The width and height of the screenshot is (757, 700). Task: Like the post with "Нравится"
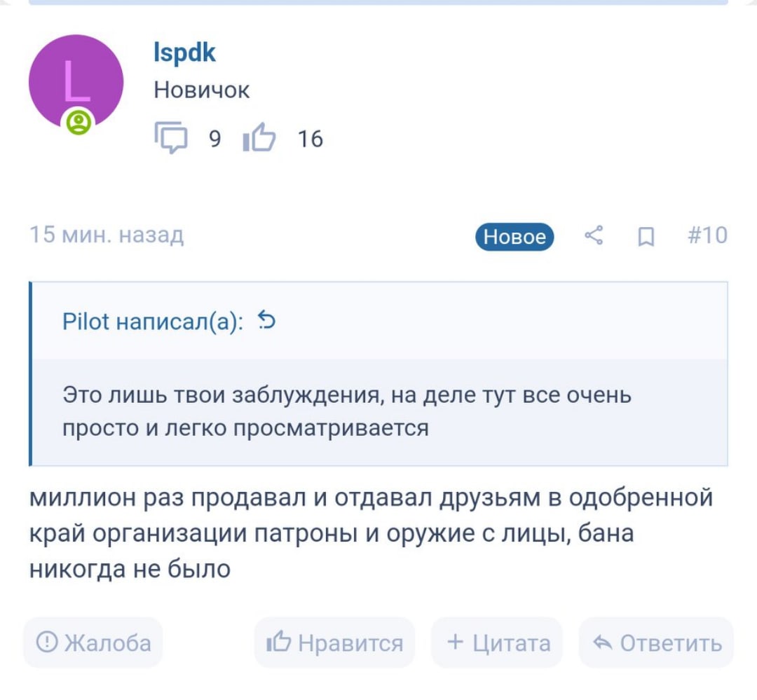coord(334,642)
